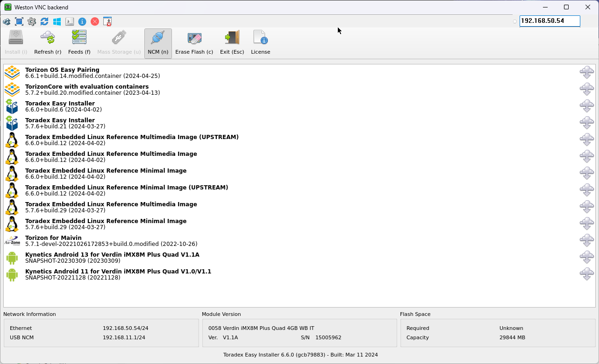This screenshot has height=364, width=599.
Task: Click Erase Flash (c)
Action: (x=194, y=43)
